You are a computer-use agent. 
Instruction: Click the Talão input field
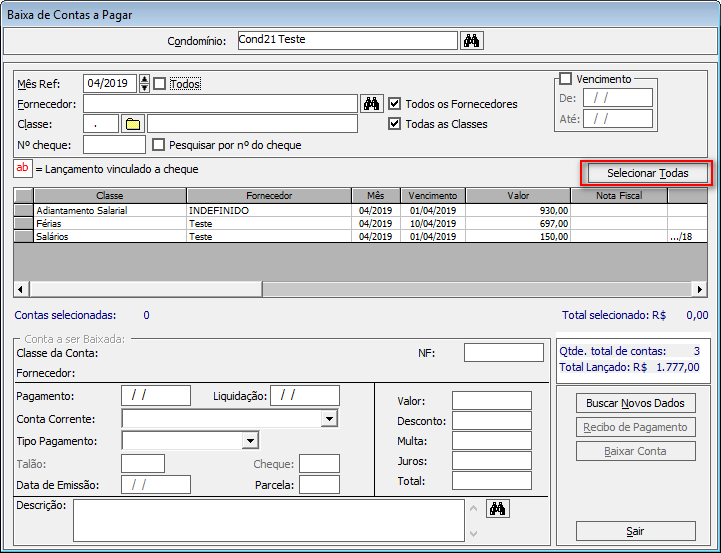pos(143,464)
